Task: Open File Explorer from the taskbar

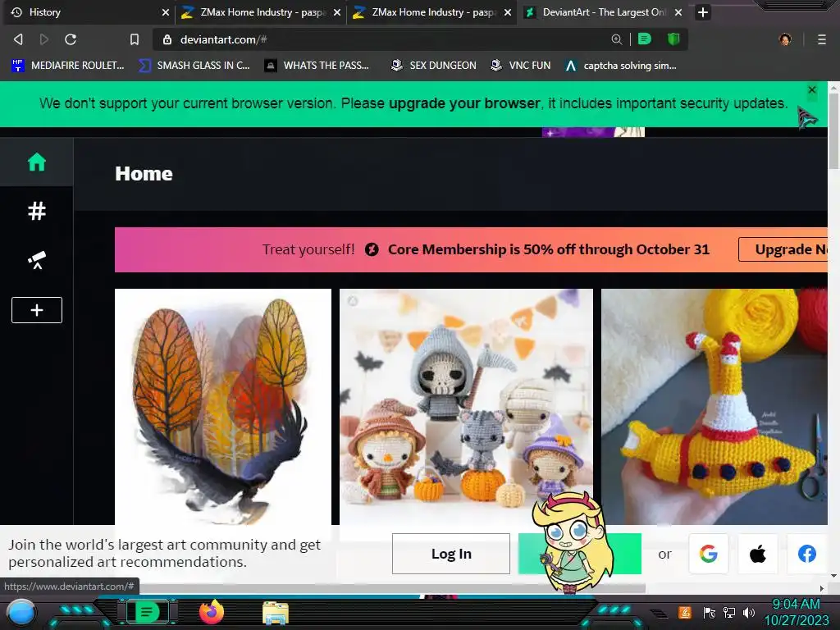Action: 276,613
